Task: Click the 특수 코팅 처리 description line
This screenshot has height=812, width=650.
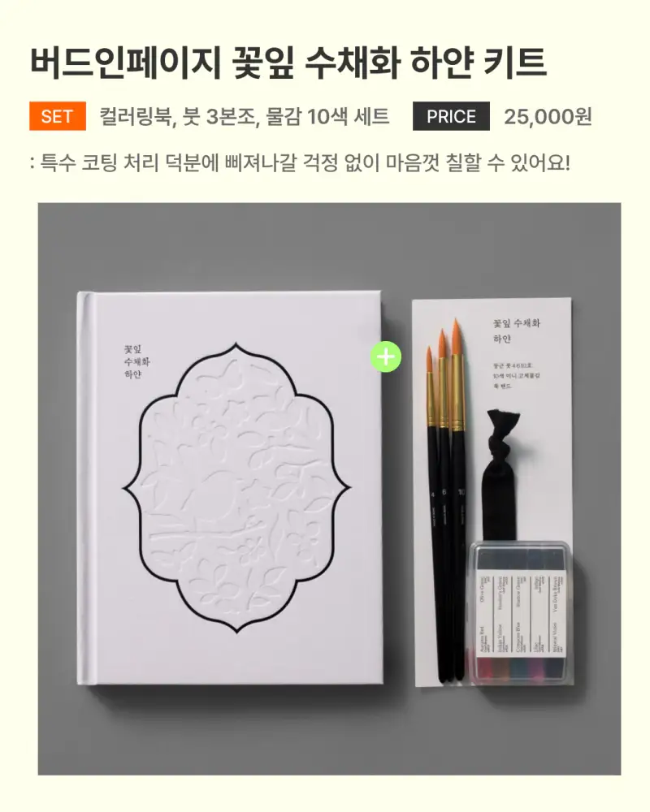Action: 300,163
